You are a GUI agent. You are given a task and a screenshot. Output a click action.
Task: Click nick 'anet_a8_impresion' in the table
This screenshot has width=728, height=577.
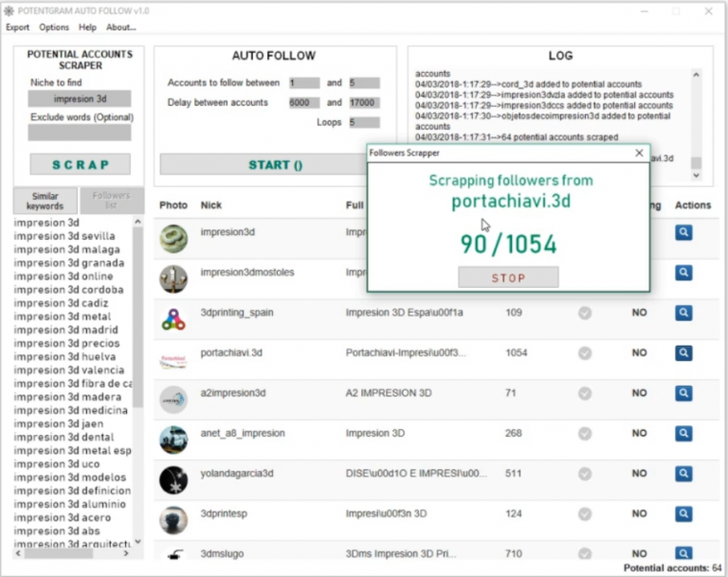[243, 433]
